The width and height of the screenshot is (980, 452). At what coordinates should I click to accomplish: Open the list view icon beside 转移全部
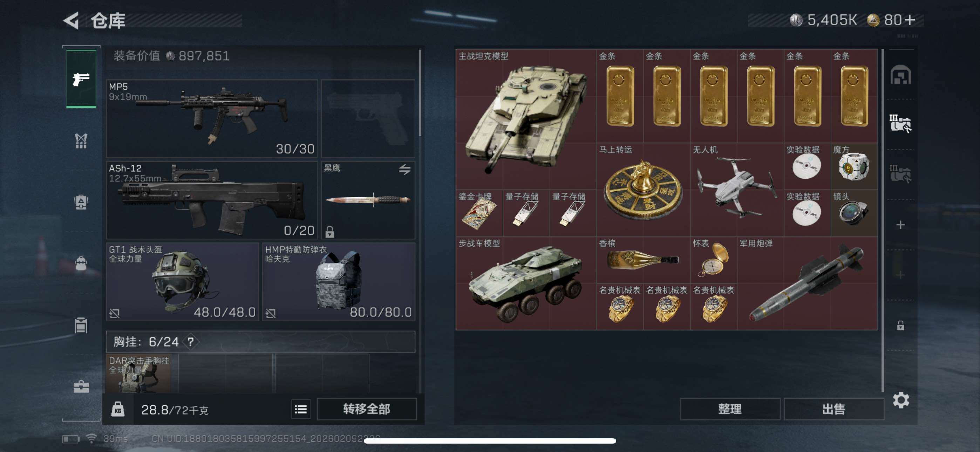click(300, 409)
